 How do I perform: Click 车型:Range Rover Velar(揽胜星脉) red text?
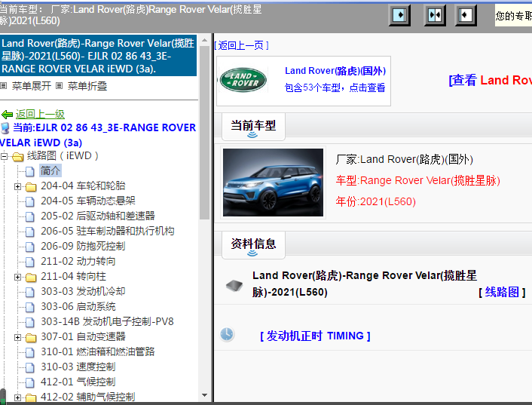418,180
